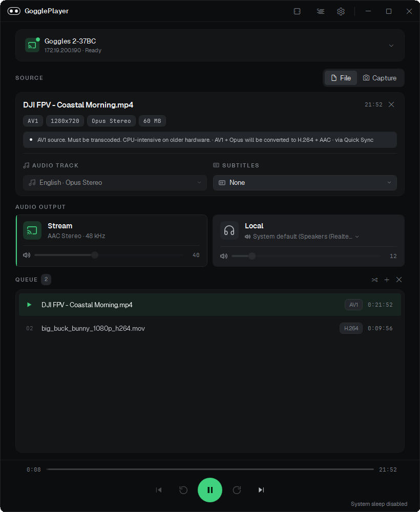The image size is (420, 512).
Task: Click the queue count badge 2
Action: pos(46,280)
